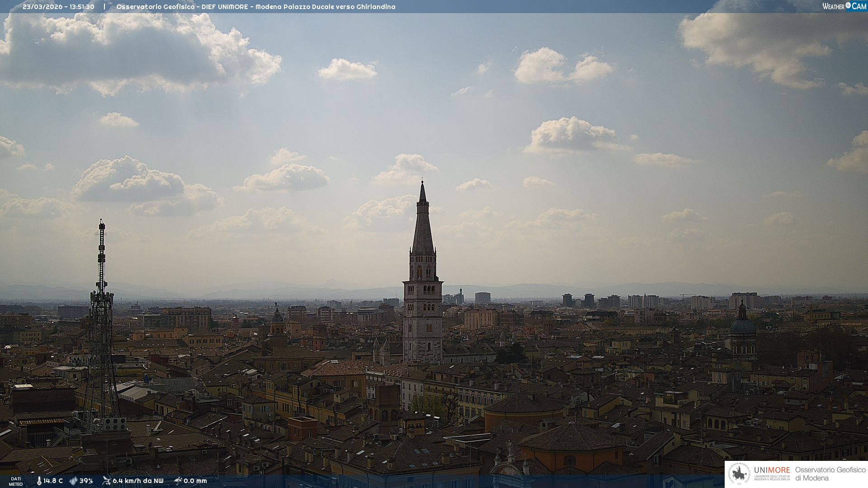This screenshot has height=488, width=868.
Task: Click the 39% humidity value
Action: (86, 481)
